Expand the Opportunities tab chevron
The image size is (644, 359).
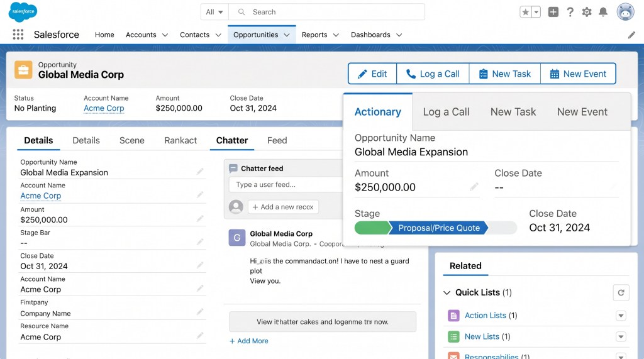pyautogui.click(x=287, y=35)
